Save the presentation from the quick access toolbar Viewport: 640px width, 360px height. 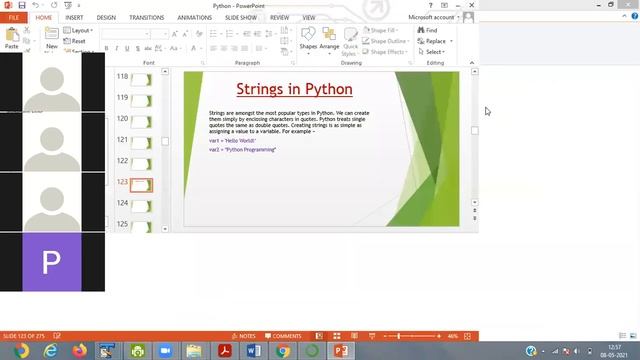[x=22, y=5]
